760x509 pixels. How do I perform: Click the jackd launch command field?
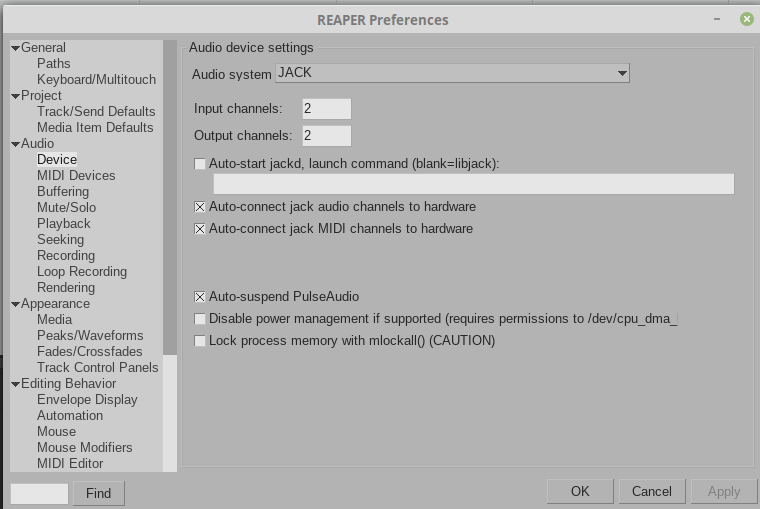click(473, 184)
